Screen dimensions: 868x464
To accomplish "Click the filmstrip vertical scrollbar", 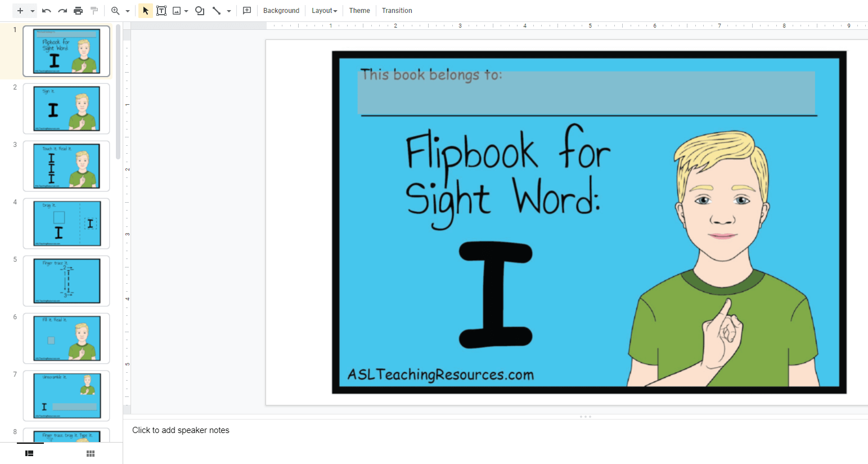I will pyautogui.click(x=118, y=92).
